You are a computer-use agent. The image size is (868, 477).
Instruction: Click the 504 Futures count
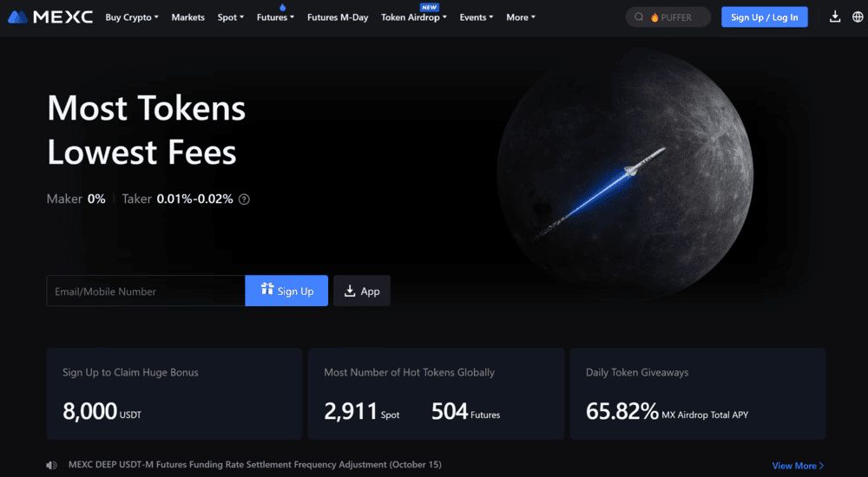(x=465, y=412)
